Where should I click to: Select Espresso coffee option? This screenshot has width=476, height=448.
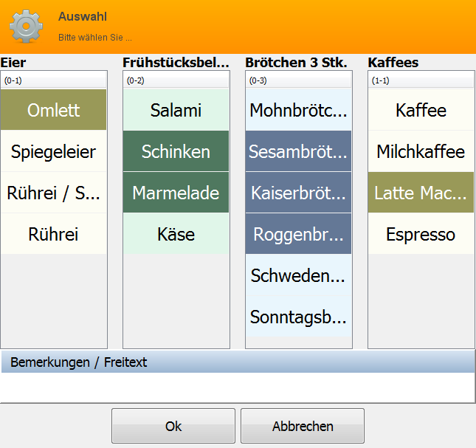pyautogui.click(x=421, y=235)
